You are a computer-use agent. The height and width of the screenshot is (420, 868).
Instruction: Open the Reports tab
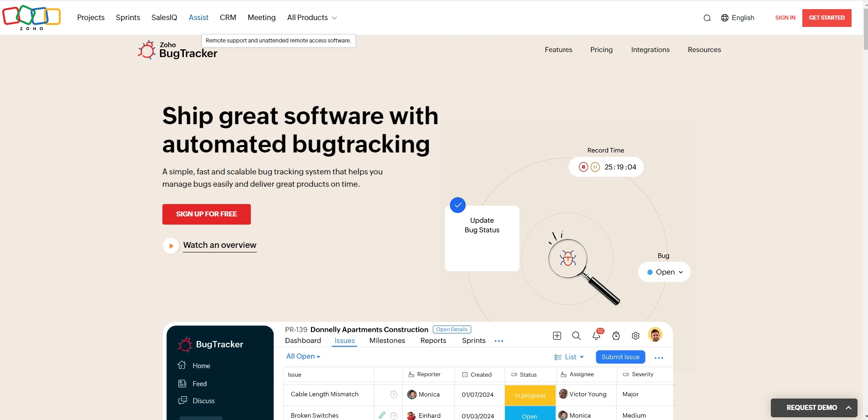click(x=433, y=341)
